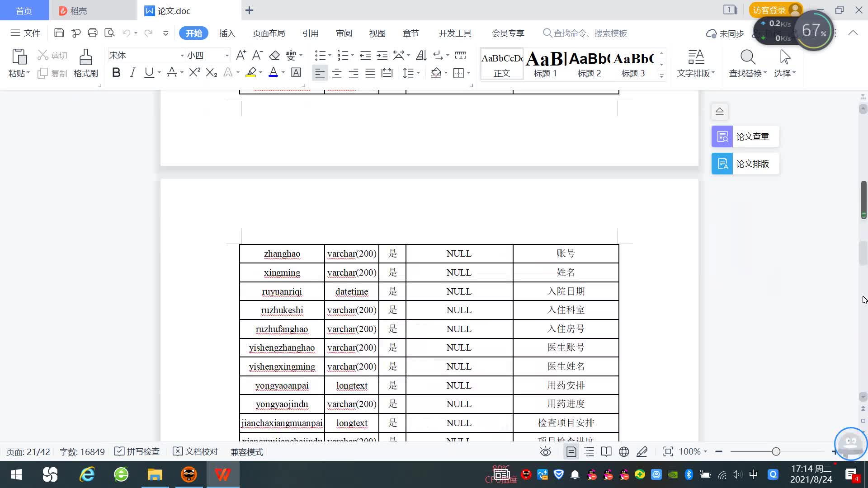Image resolution: width=868 pixels, height=488 pixels.
Task: Center-align the paragraph
Action: tap(337, 73)
